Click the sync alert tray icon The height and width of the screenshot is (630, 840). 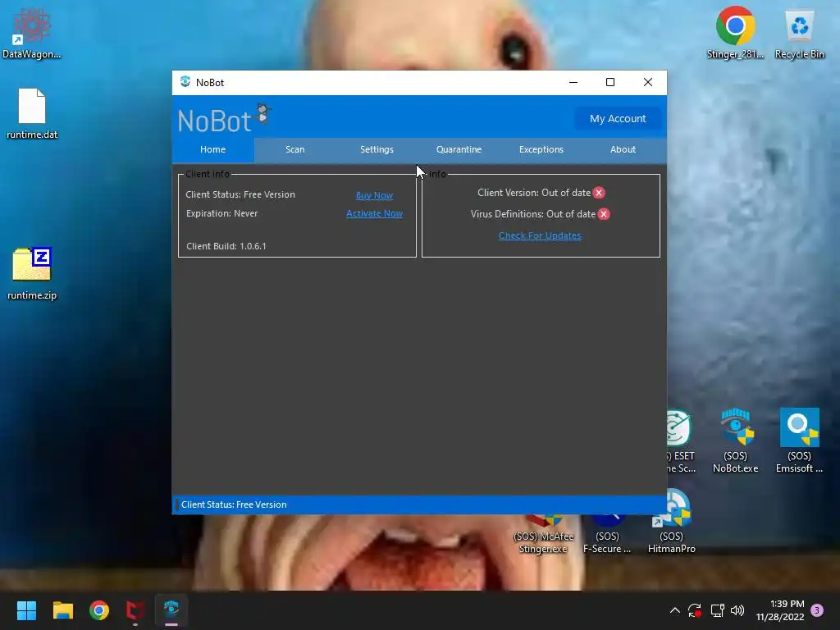coord(695,610)
